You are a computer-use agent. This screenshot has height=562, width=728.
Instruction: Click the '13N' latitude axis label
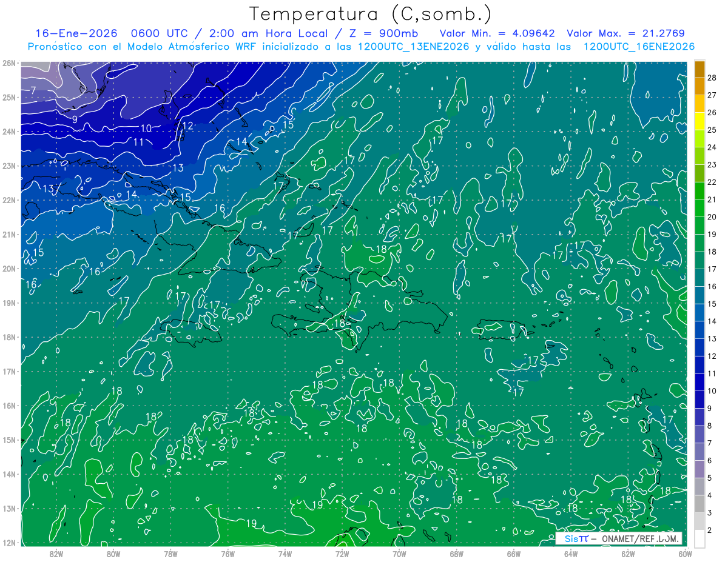pyautogui.click(x=9, y=508)
